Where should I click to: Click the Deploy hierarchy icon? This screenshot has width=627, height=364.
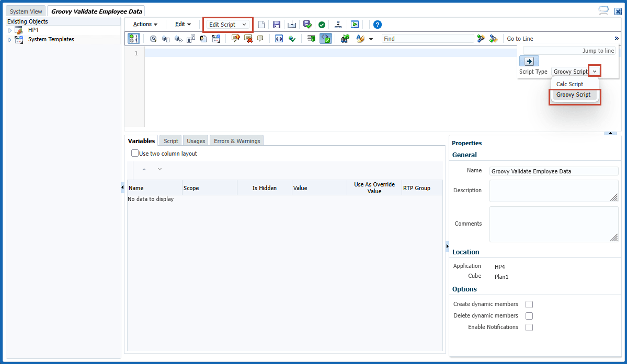tap(338, 25)
